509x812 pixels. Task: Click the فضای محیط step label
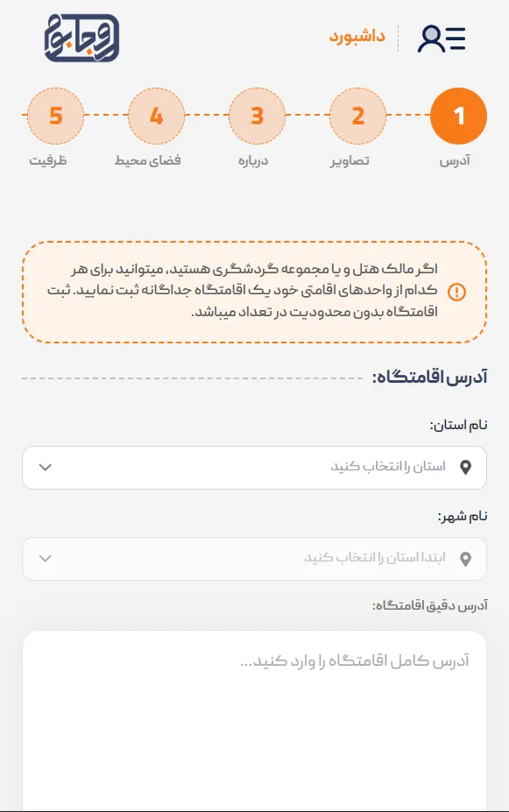pos(147,160)
